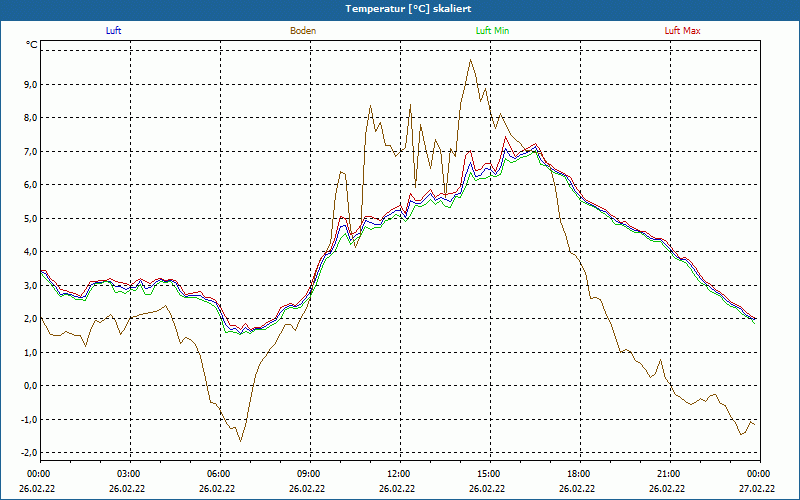Click the red Luft Max legend label

(682, 31)
